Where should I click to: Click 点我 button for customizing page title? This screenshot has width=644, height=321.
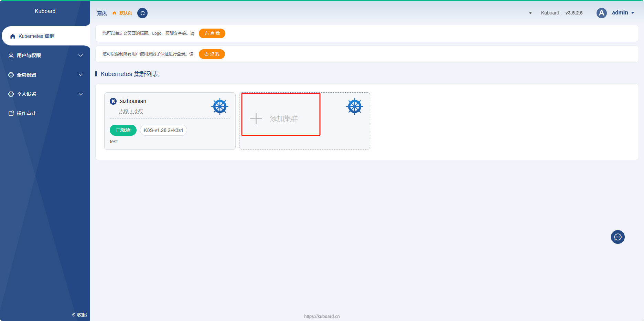(x=212, y=33)
